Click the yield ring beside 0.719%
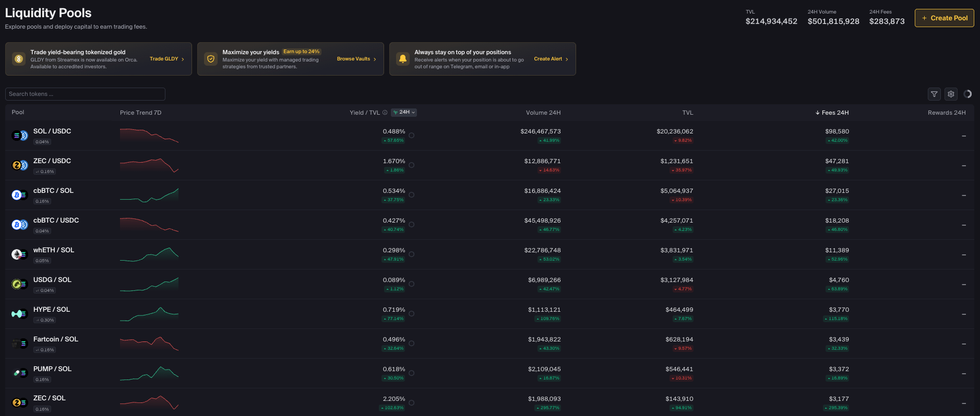Screen dimensions: 980x416 412,314
